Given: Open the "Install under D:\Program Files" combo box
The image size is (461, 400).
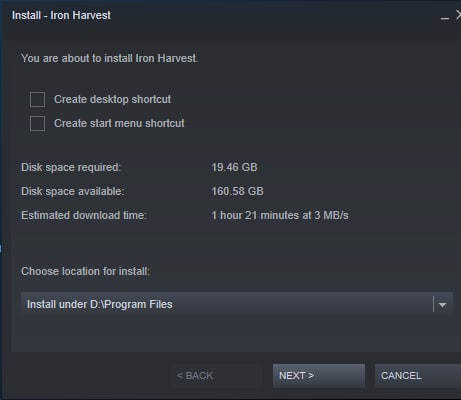Looking at the screenshot, I should 237,304.
